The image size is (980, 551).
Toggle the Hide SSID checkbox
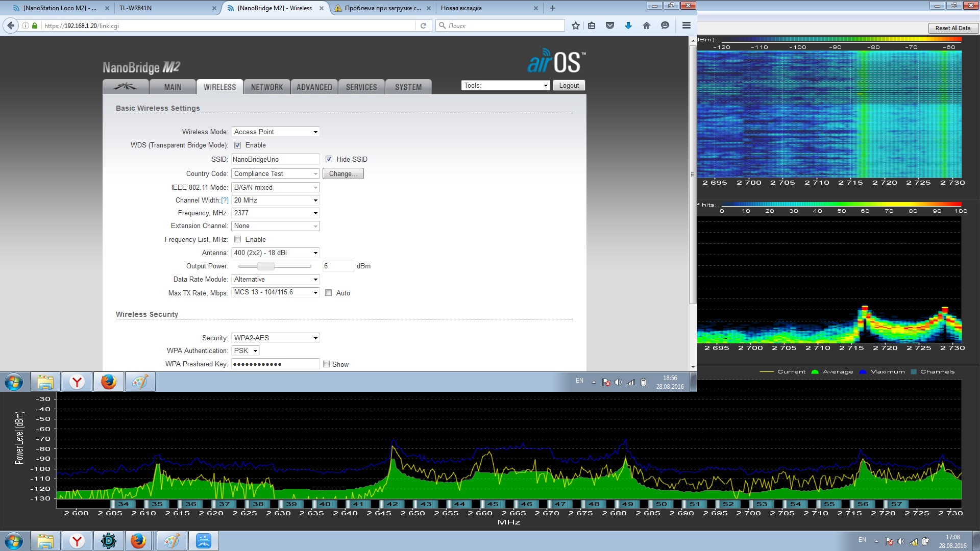click(x=329, y=159)
